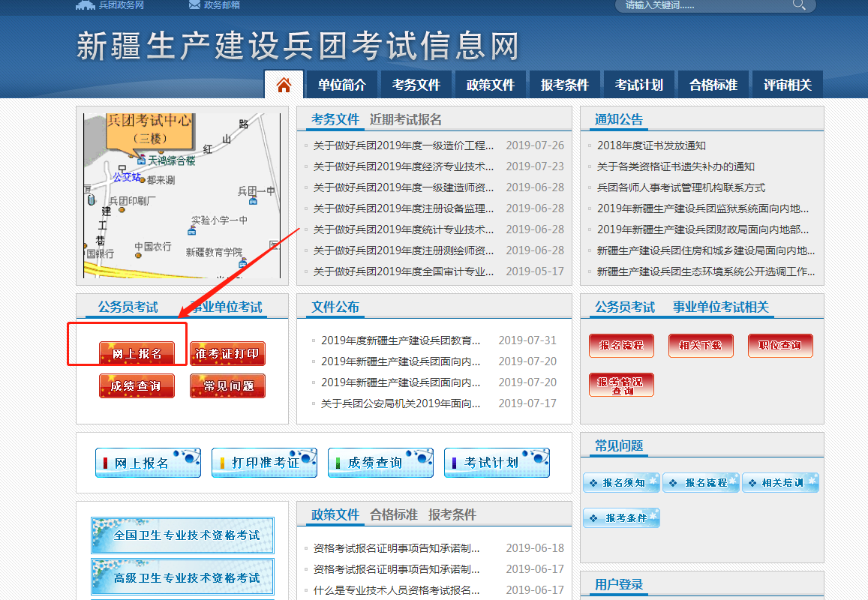Switch to the 事业单位考试 tab

227,307
